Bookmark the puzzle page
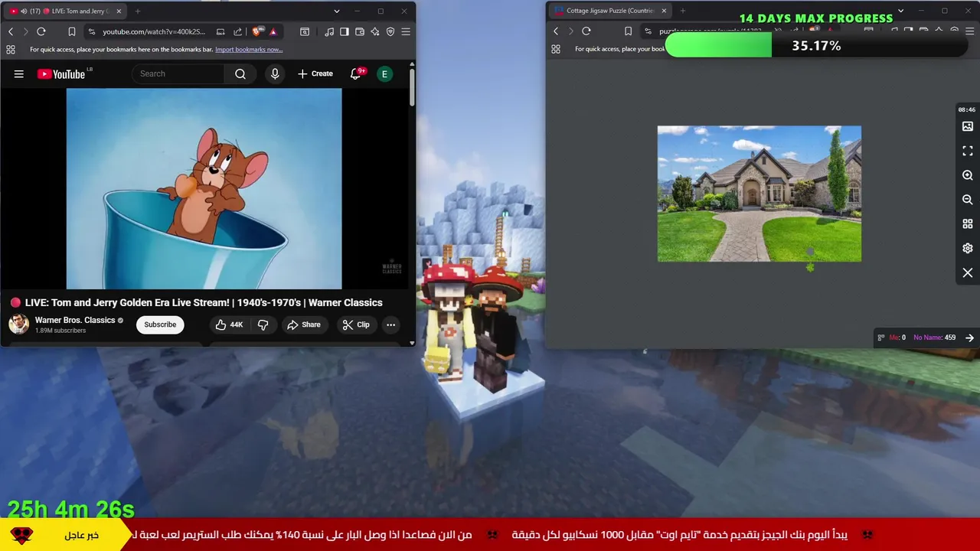 pos(628,31)
